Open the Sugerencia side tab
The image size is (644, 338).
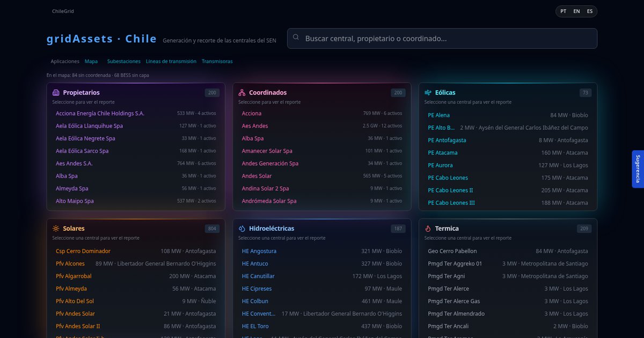tap(638, 169)
